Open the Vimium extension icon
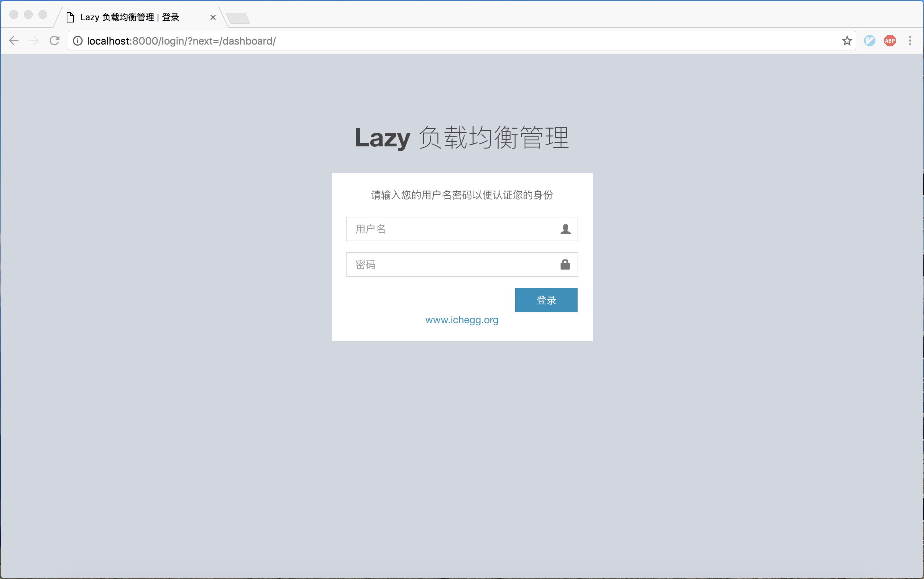Image resolution: width=924 pixels, height=579 pixels. [869, 41]
